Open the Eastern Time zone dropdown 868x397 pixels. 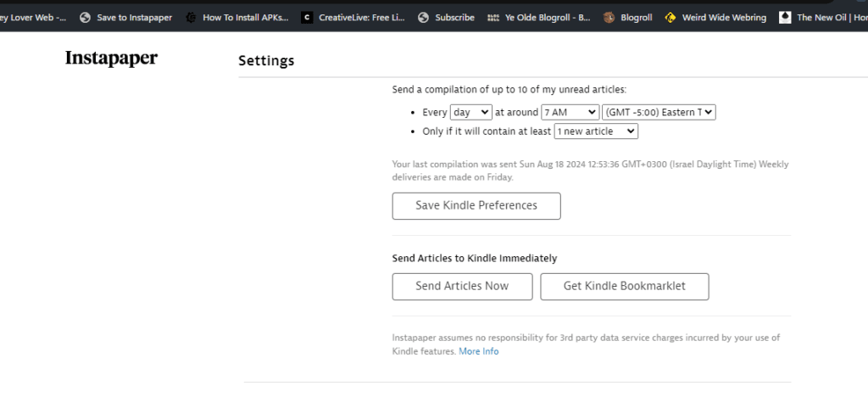point(659,113)
